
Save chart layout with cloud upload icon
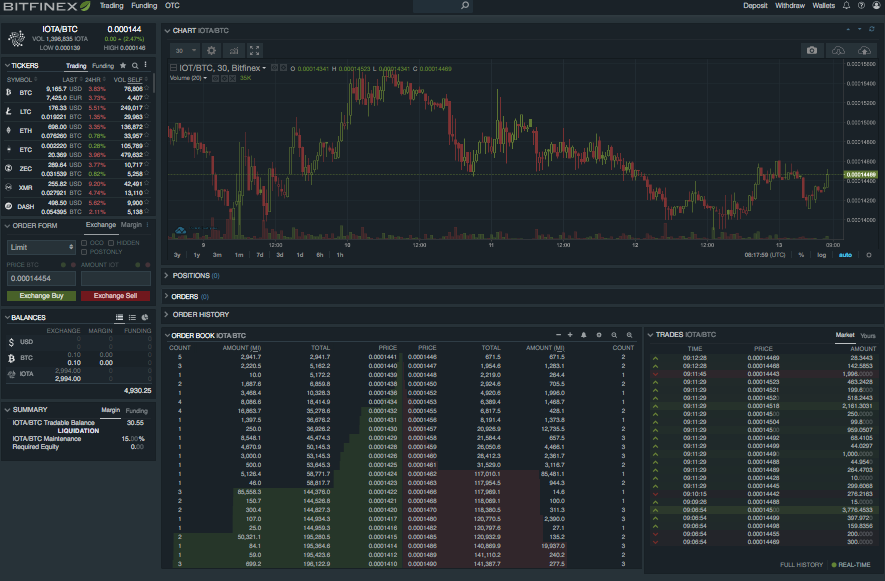pyautogui.click(x=864, y=50)
